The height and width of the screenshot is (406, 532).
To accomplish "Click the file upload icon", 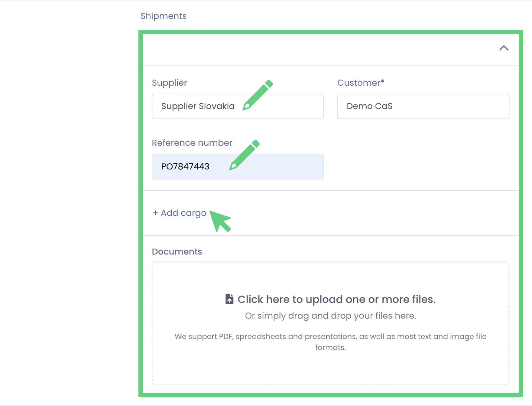I will [x=229, y=299].
